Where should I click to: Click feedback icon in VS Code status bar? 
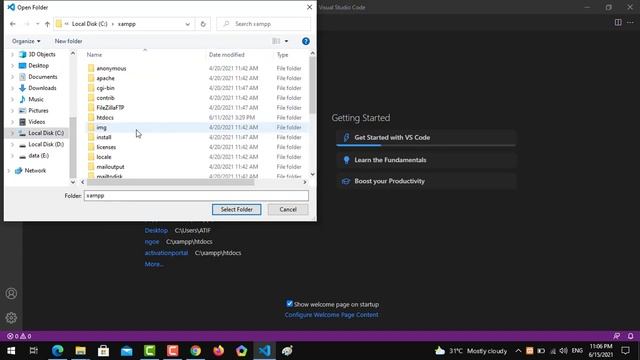tap(617, 336)
